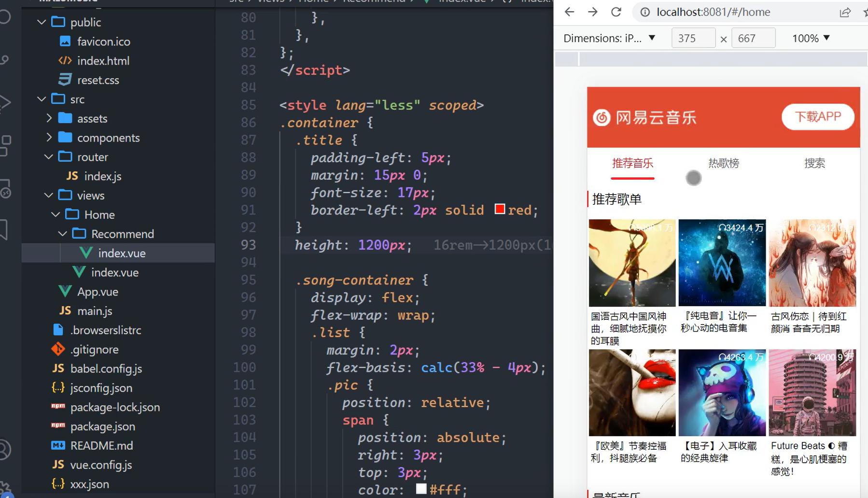Click the browser back arrow
Image resolution: width=868 pixels, height=498 pixels.
pos(570,12)
